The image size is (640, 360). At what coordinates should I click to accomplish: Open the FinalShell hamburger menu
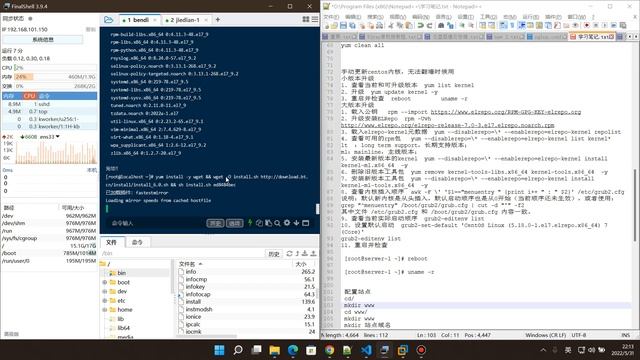[x=315, y=19]
